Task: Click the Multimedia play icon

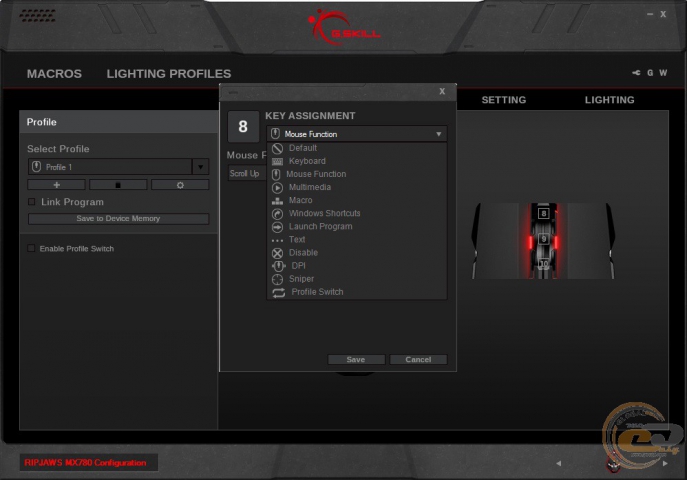Action: [x=277, y=188]
